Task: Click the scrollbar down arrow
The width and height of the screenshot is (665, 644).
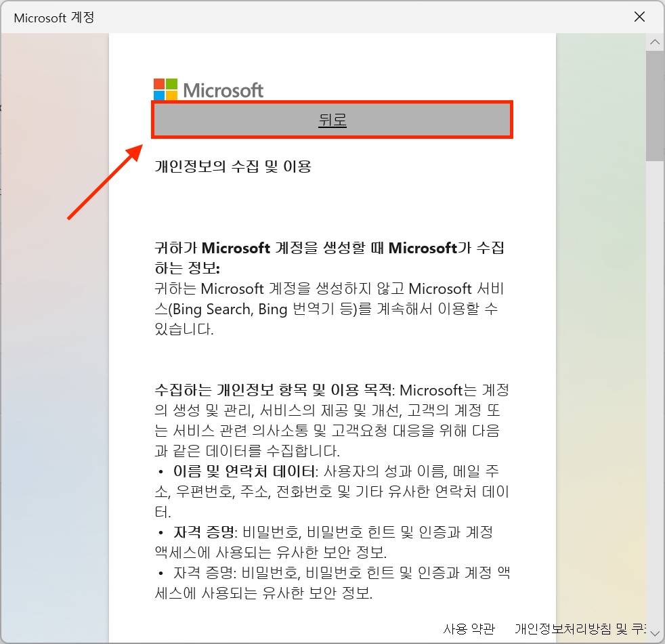Action: click(655, 634)
